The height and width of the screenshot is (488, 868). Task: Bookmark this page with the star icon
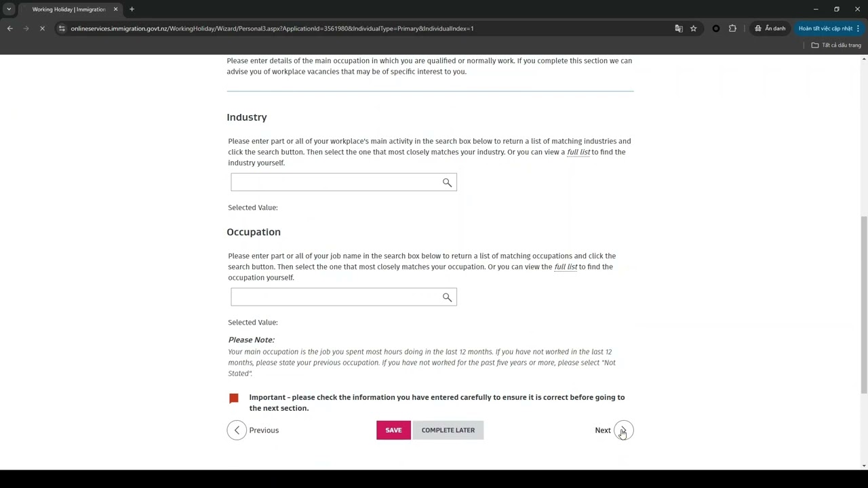693,28
